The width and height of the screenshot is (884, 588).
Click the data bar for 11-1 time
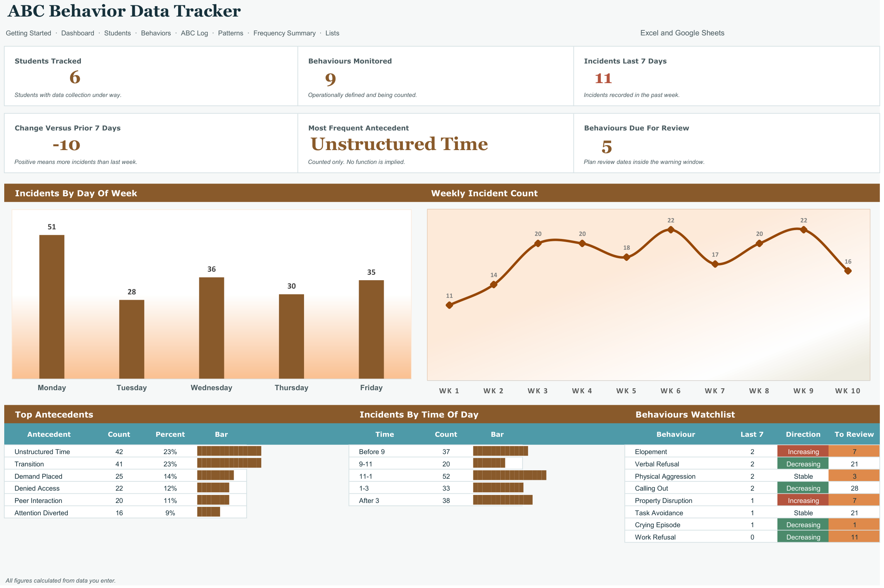click(x=510, y=475)
